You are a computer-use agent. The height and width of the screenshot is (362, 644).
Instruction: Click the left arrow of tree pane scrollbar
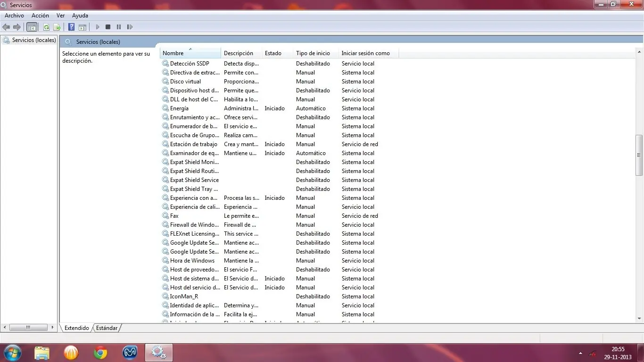pyautogui.click(x=5, y=327)
